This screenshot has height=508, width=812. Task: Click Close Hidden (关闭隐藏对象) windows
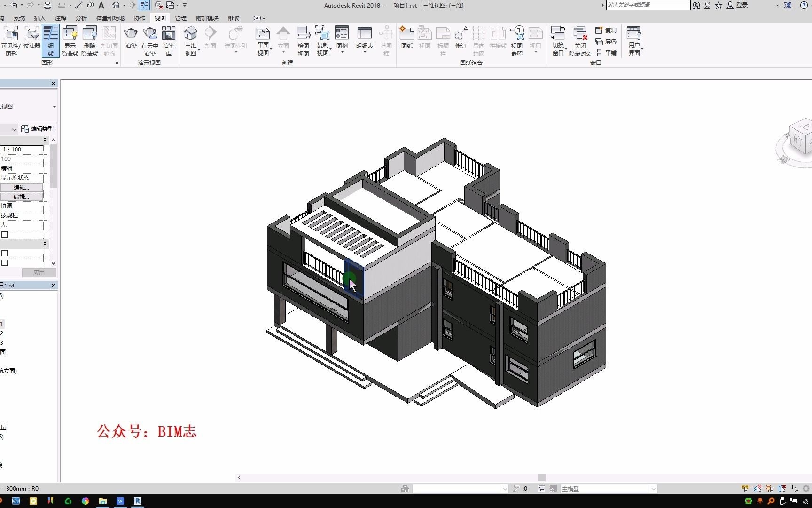580,41
